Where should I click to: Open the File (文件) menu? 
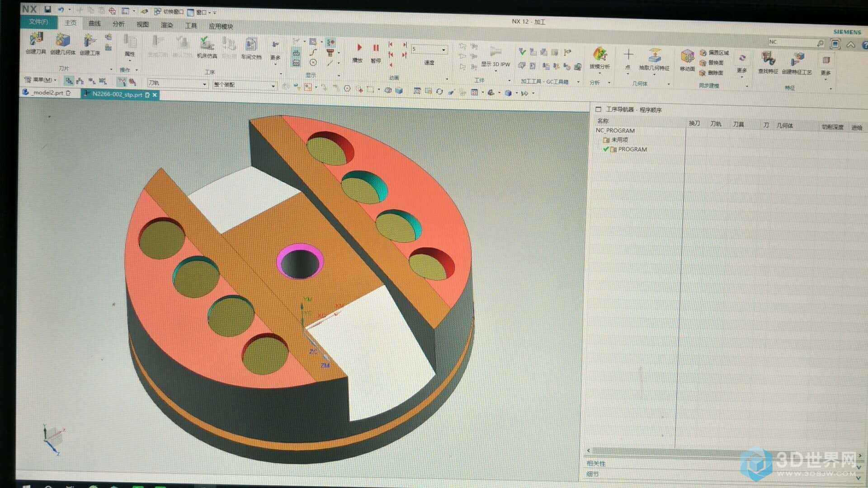point(38,22)
